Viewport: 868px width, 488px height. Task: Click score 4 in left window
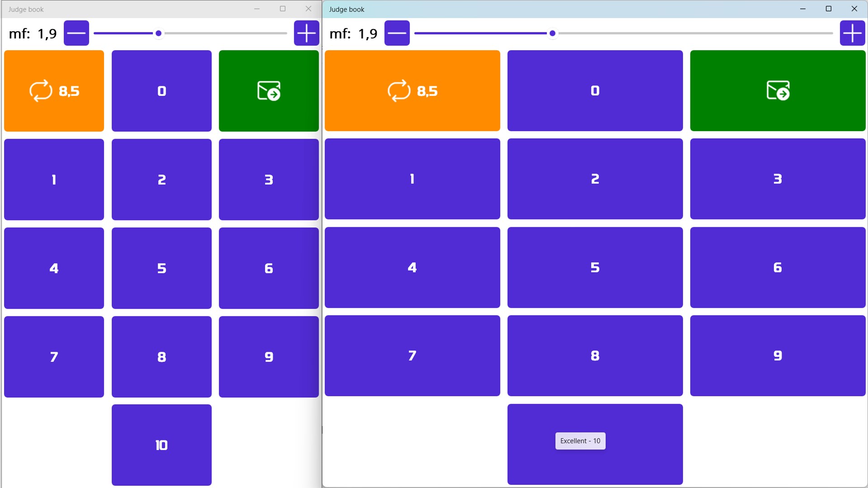pos(54,268)
